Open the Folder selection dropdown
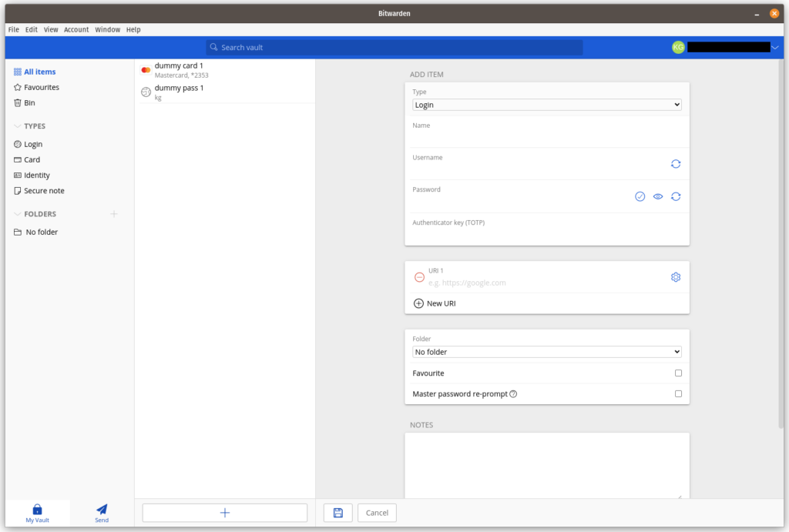This screenshot has height=532, width=789. tap(546, 352)
